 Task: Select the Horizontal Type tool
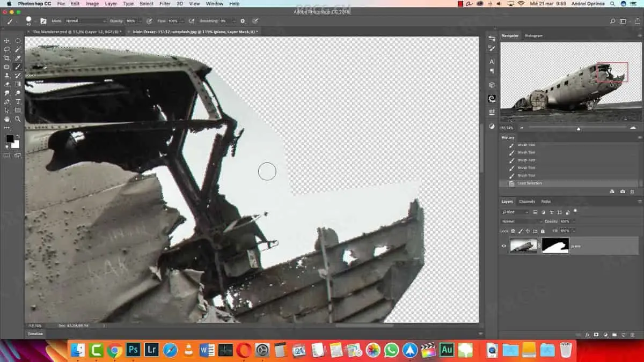[18, 102]
